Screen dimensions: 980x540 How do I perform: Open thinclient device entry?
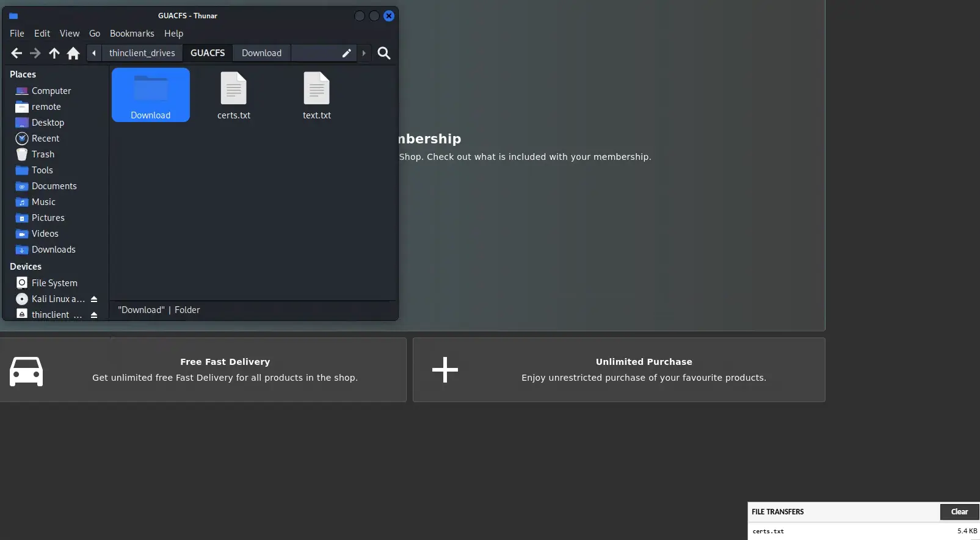click(50, 315)
